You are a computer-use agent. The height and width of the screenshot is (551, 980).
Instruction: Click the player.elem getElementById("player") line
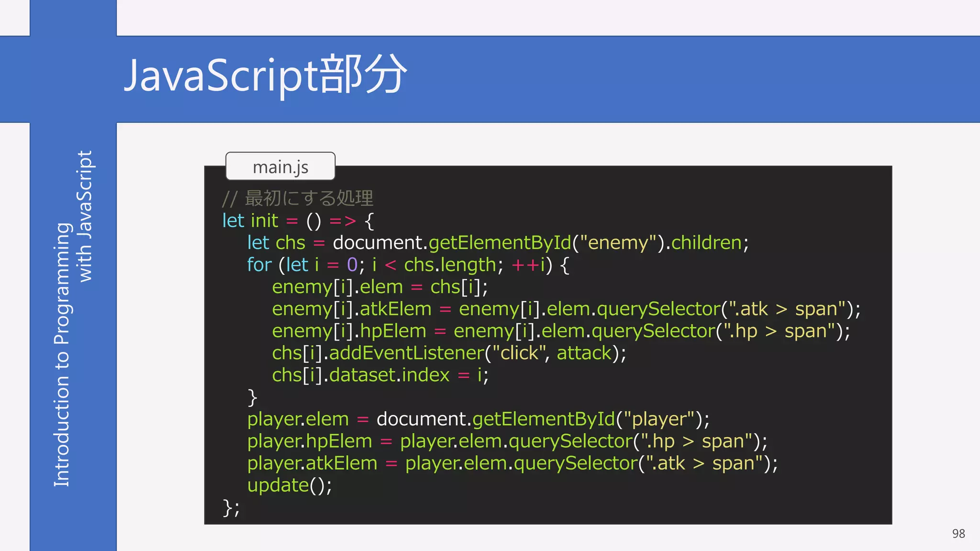click(x=479, y=419)
